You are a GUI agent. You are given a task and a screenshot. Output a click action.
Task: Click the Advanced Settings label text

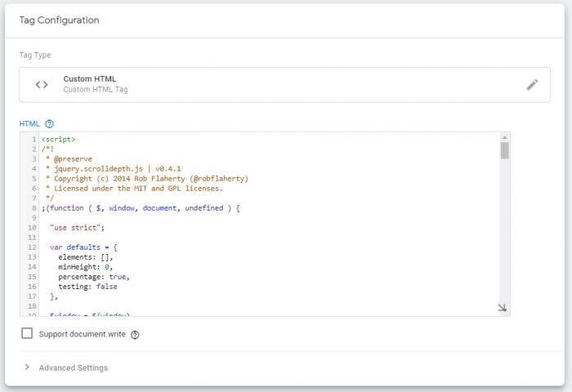[74, 367]
